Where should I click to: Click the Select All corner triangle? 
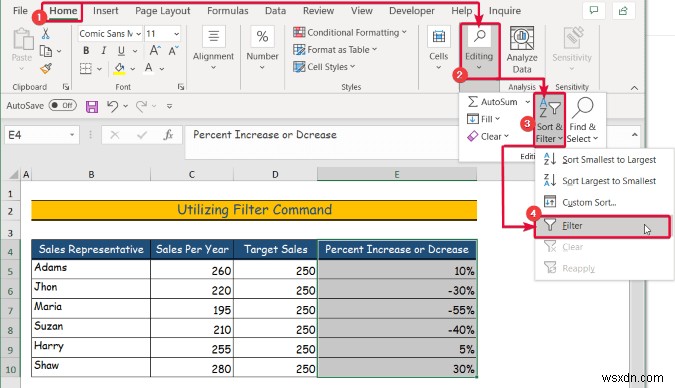tap(14, 174)
